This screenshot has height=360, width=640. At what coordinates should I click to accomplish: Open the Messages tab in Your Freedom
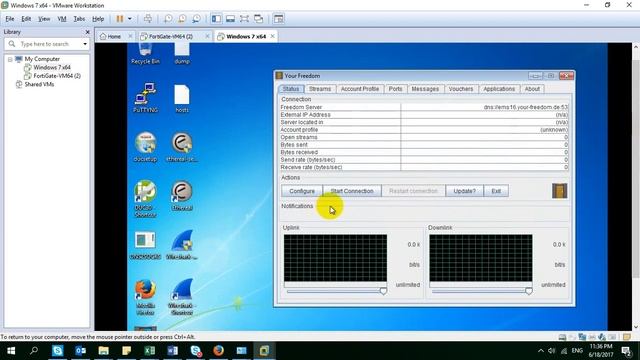click(425, 89)
